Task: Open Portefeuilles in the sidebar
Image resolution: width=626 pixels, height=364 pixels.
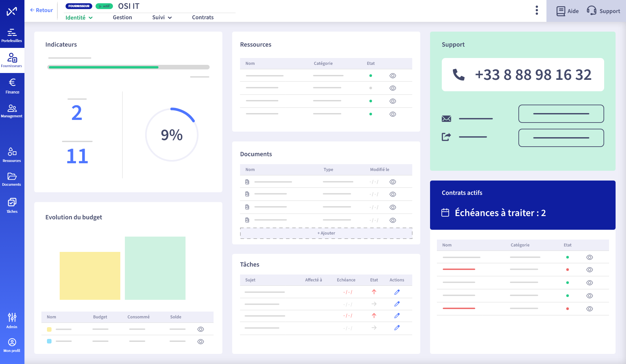Action: [x=12, y=36]
